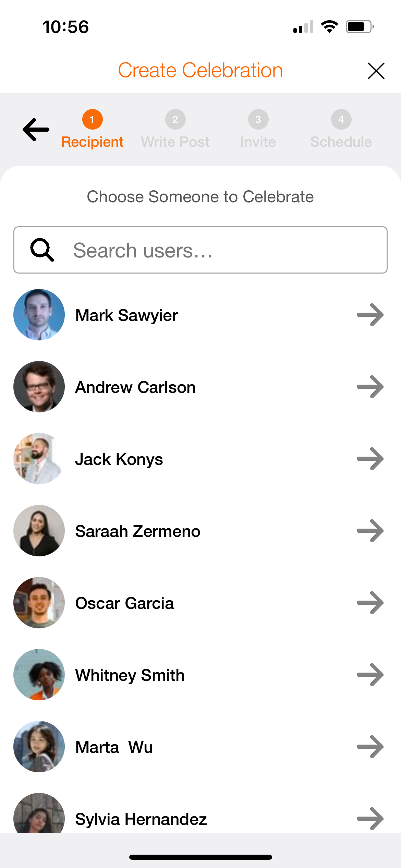Jump to the Invite step
Image resolution: width=401 pixels, height=868 pixels.
tap(258, 129)
